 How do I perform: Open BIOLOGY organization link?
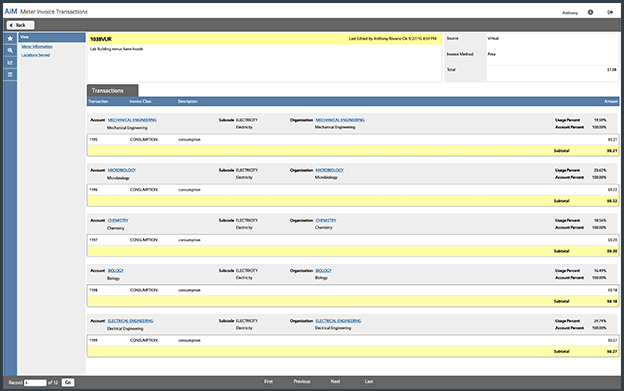click(324, 270)
